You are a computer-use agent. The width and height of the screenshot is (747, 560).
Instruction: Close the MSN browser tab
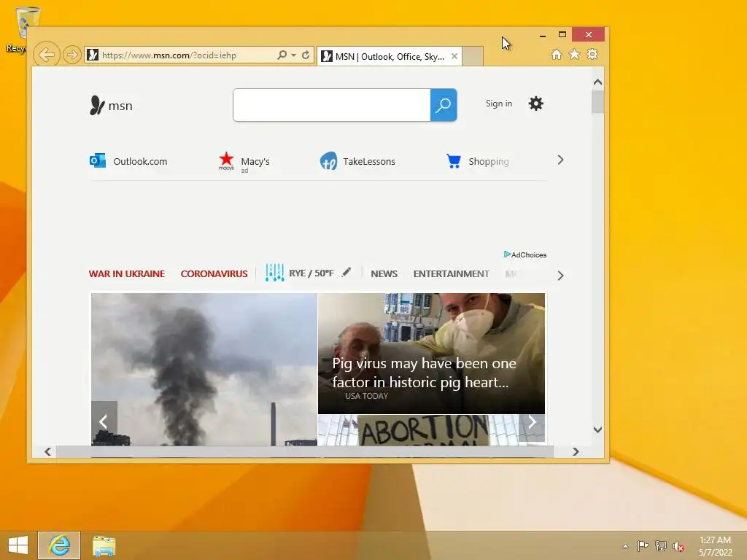454,56
